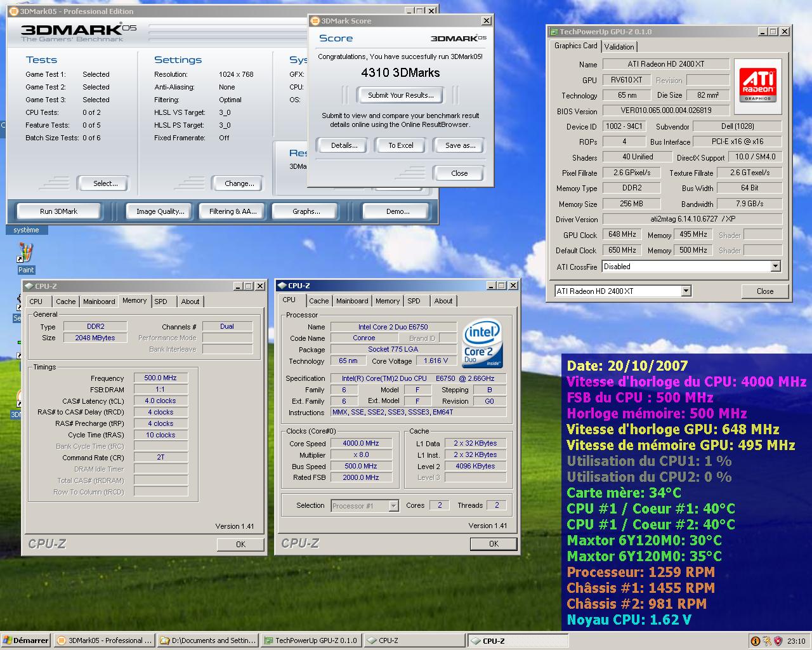Click Change settings button

tap(239, 183)
